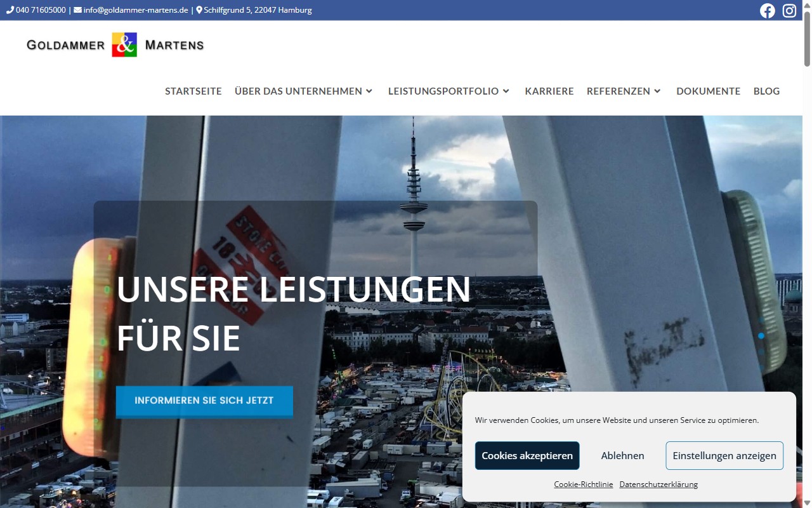
Task: Open the Über das Unternehmen menu
Action: point(298,91)
